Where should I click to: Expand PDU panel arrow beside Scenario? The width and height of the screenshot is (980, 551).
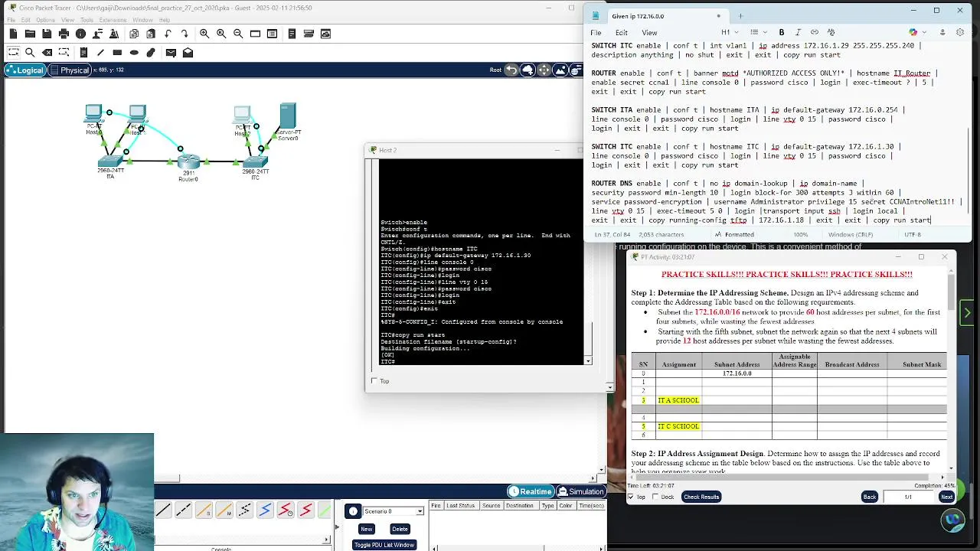tap(336, 527)
